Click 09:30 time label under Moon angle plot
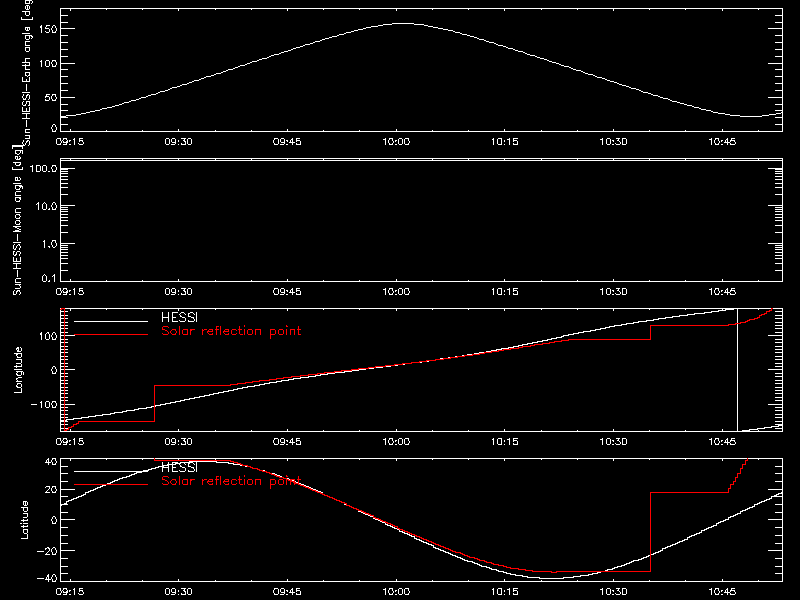This screenshot has height=600, width=800. pyautogui.click(x=179, y=292)
